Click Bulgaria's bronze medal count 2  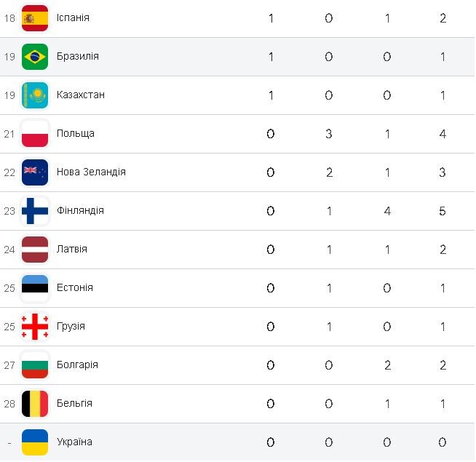[x=387, y=365]
